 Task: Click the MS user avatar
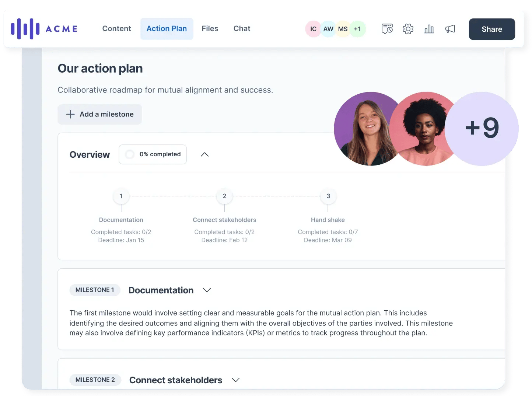(x=343, y=29)
